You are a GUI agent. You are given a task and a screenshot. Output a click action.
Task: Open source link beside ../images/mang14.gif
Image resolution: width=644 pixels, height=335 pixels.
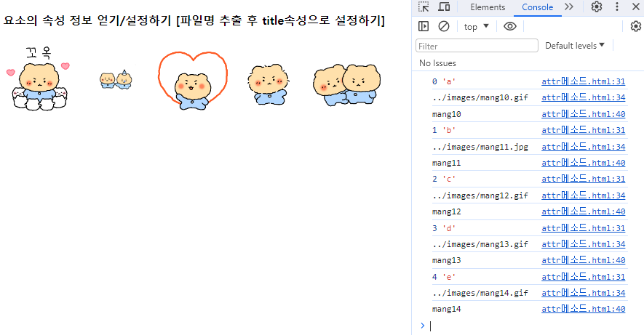point(583,293)
